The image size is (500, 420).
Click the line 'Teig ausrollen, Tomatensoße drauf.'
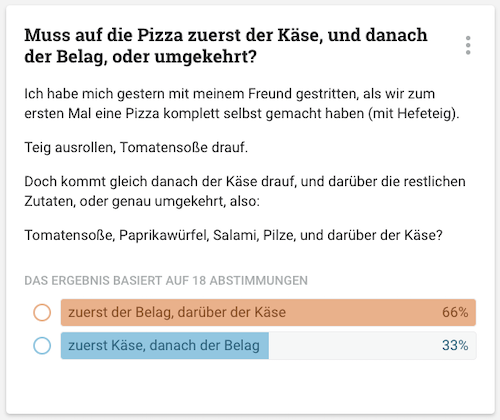(136, 147)
